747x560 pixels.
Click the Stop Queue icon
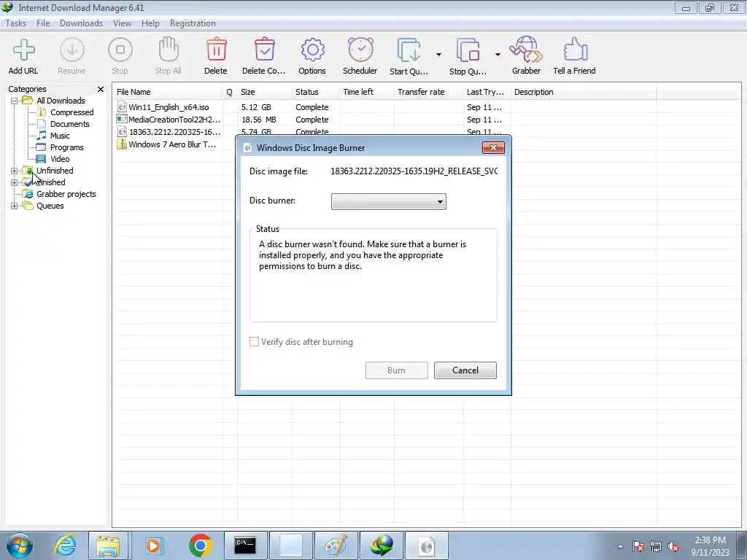[468, 50]
